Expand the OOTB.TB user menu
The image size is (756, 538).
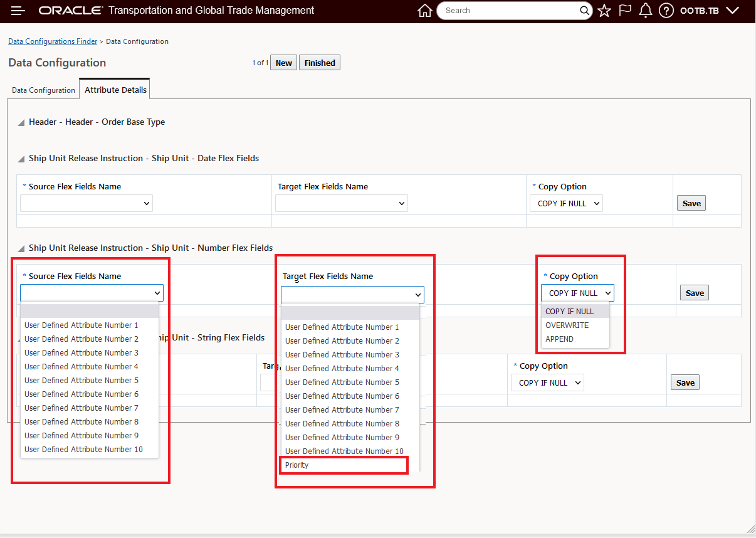click(710, 11)
